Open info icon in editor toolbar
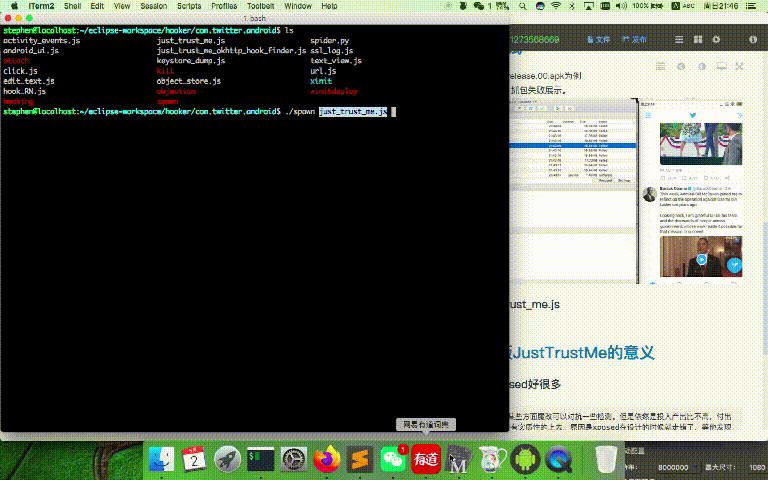This screenshot has width=768, height=480. (753, 39)
